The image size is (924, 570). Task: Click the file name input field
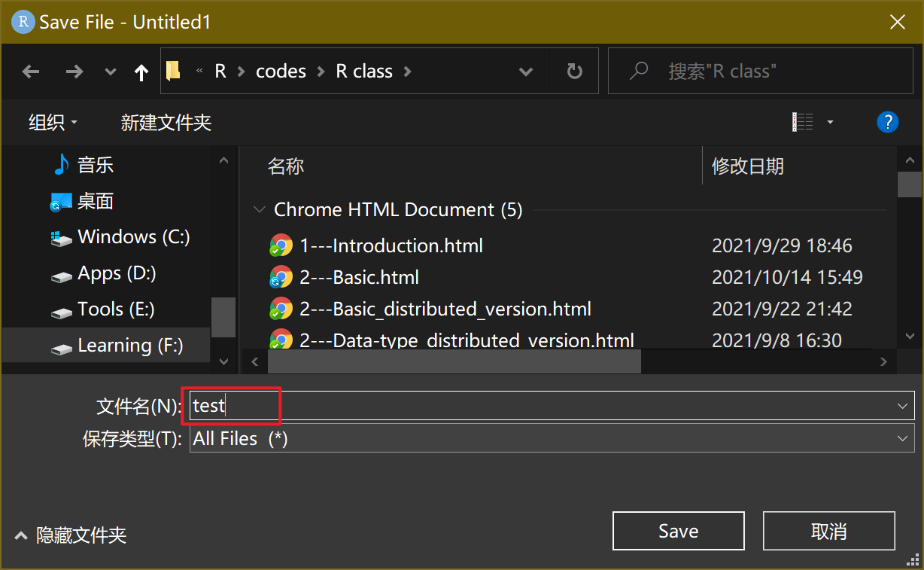[542, 406]
